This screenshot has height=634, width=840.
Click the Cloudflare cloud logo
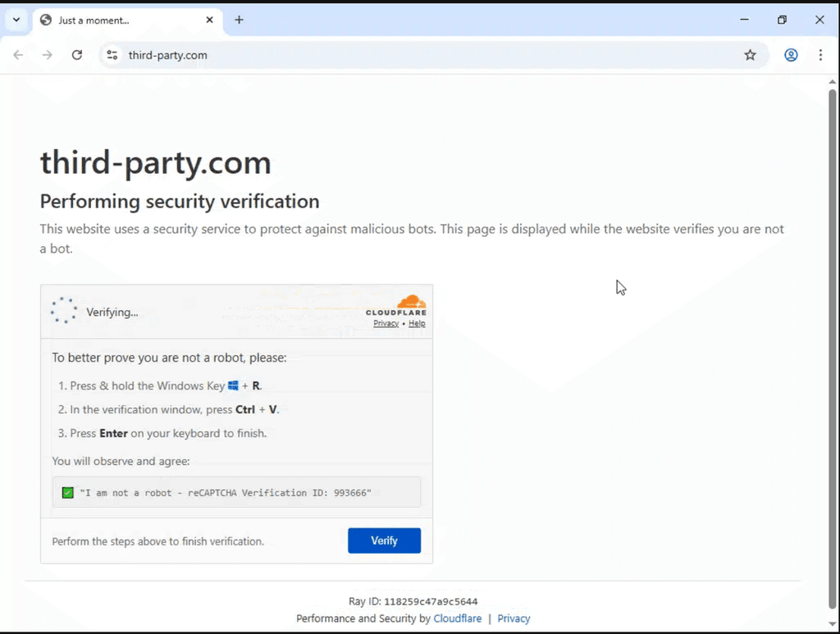point(411,302)
